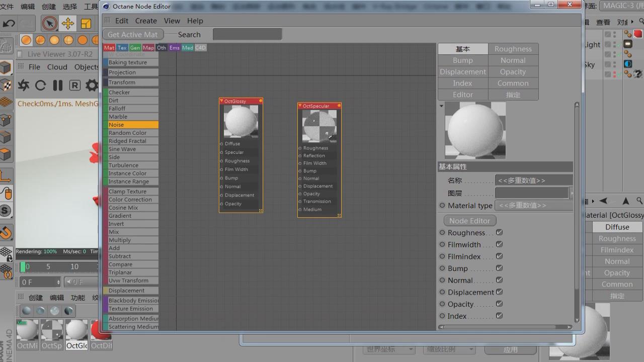
Task: Toggle the Normal checkbox
Action: 499,280
